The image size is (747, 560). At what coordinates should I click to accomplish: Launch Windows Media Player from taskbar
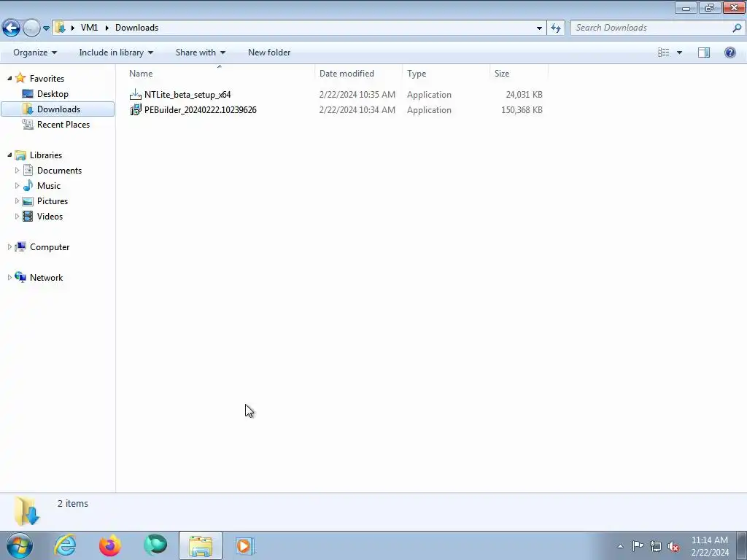[245, 545]
